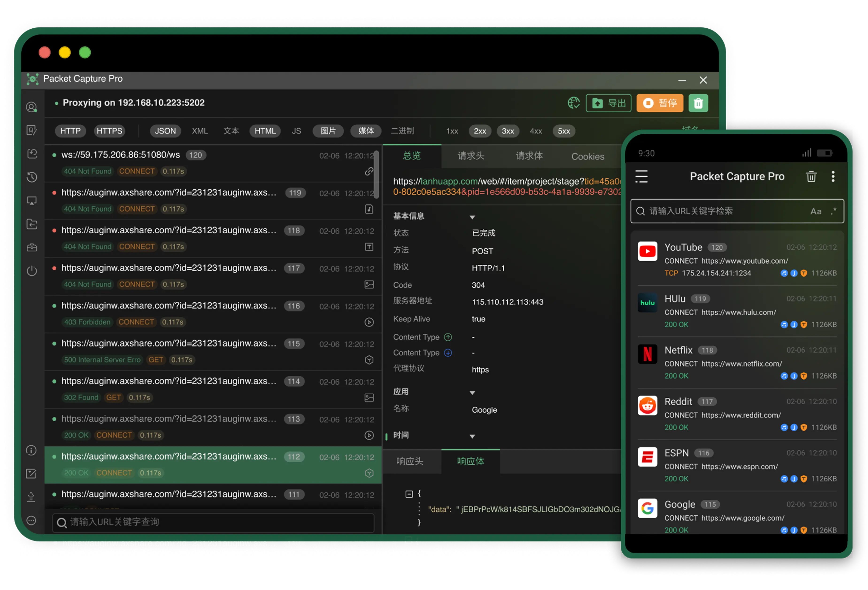
Task: Open the Reddit entry in phone app
Action: coord(737,414)
